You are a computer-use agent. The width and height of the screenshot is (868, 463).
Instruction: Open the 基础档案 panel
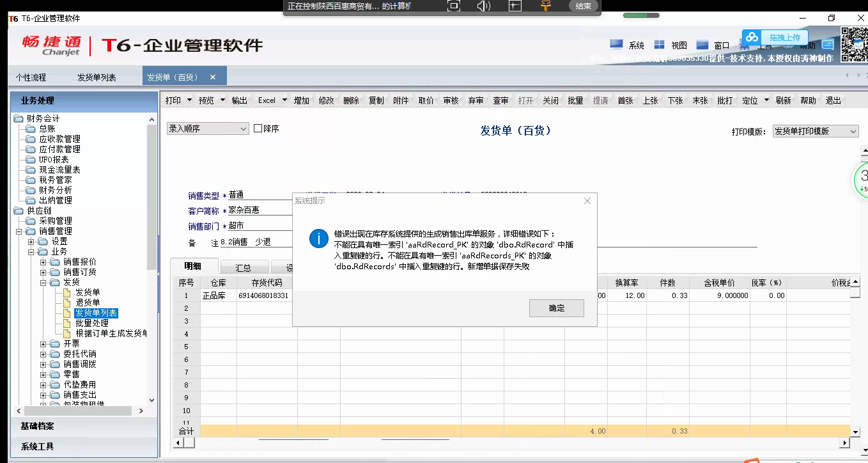[84, 426]
